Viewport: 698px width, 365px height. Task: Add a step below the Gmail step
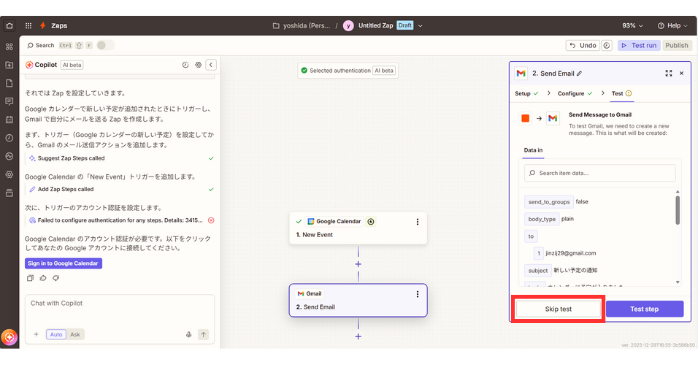(358, 337)
